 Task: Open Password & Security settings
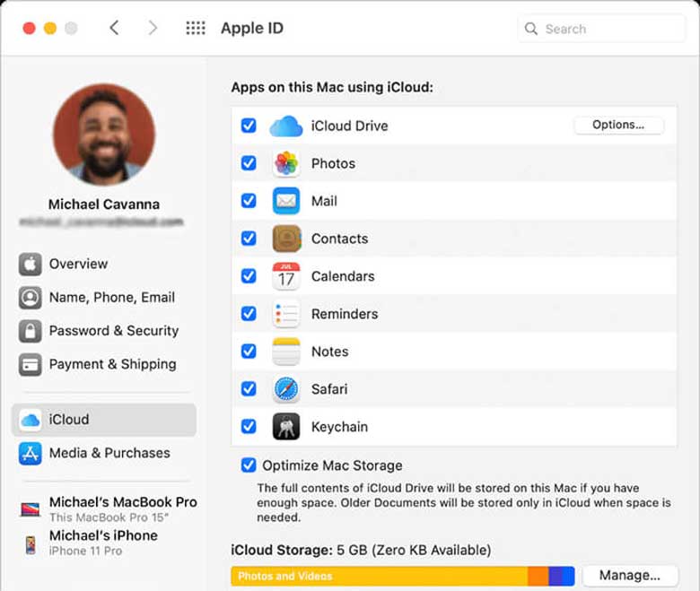point(103,331)
